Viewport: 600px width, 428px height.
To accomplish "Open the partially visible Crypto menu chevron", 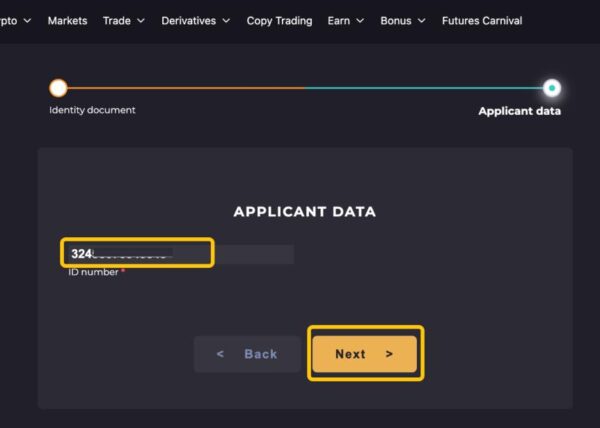I will (27, 21).
